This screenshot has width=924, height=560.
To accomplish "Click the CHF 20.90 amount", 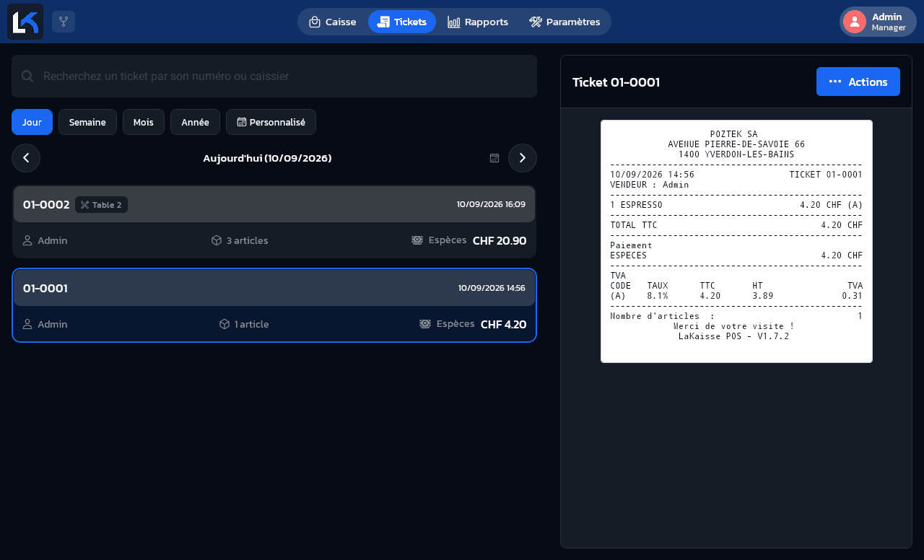I will 500,240.
